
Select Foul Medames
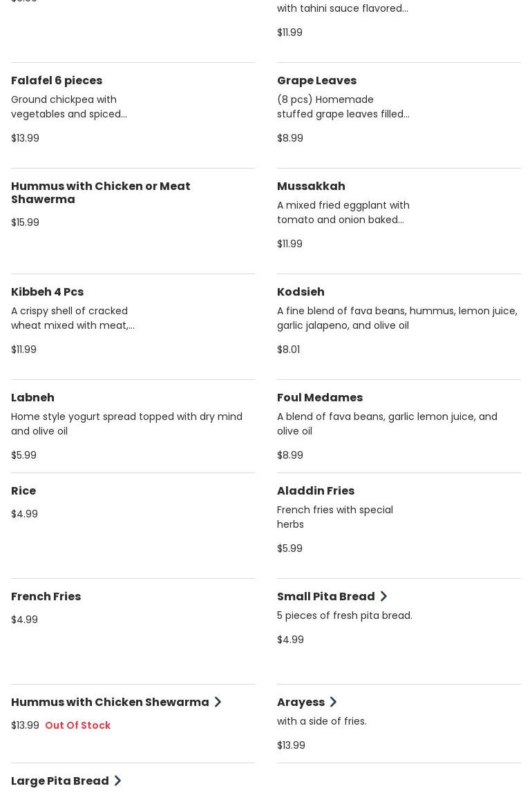click(x=319, y=397)
